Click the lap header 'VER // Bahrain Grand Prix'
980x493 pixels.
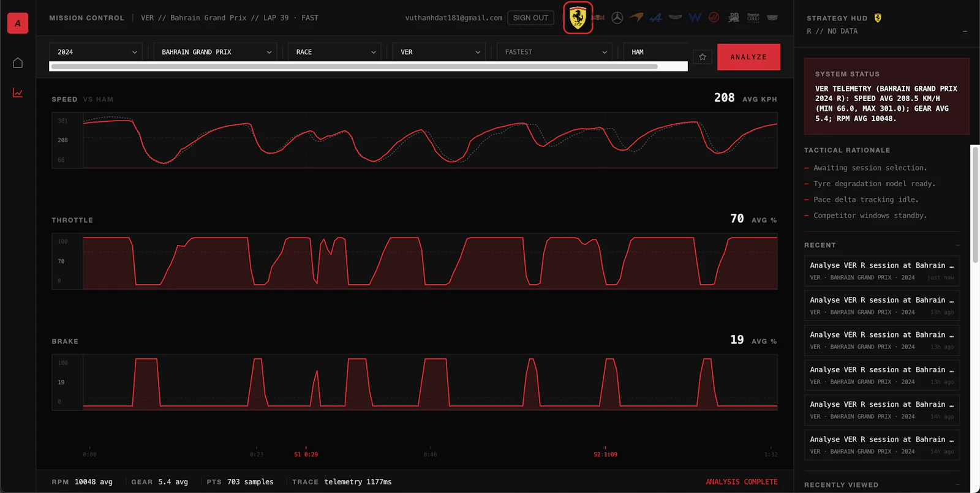[194, 18]
